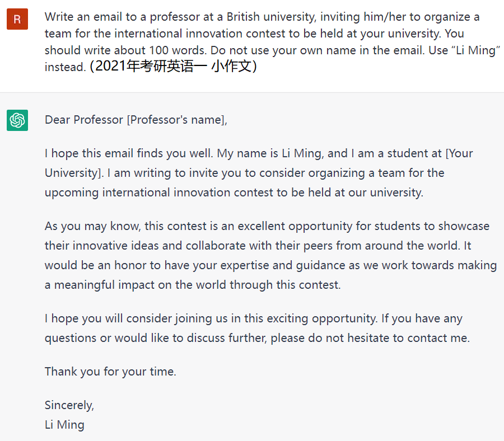
Task: Click the line "their innovative ideas and collaborate"
Action: pos(258,246)
